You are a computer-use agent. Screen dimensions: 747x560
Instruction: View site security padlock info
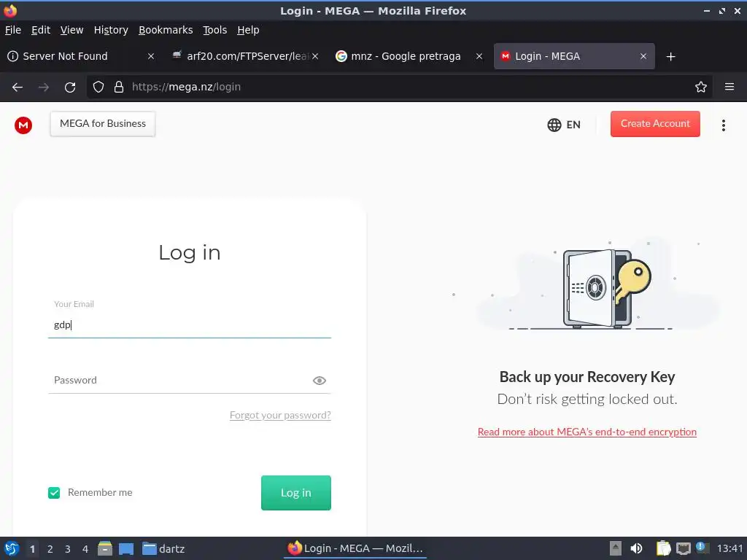click(x=119, y=87)
